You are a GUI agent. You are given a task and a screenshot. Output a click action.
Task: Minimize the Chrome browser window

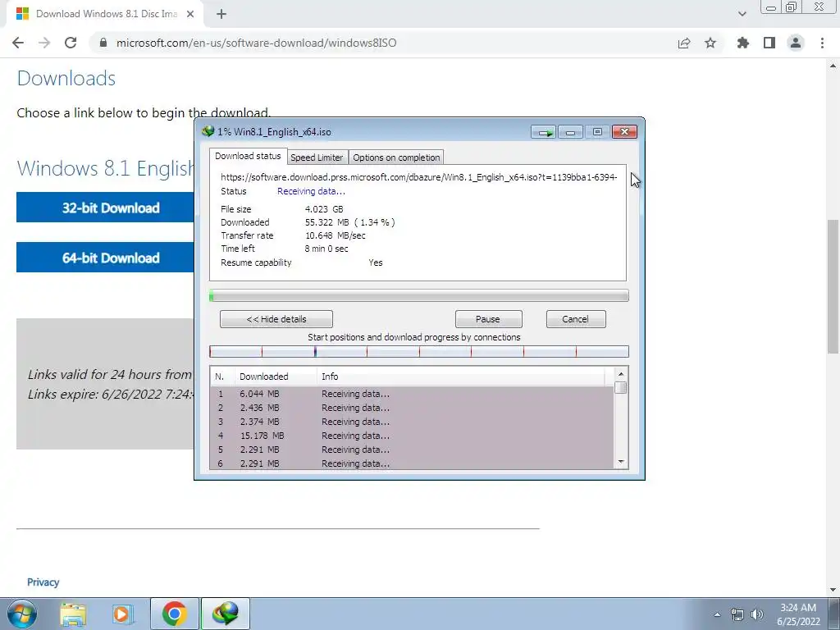click(x=771, y=7)
